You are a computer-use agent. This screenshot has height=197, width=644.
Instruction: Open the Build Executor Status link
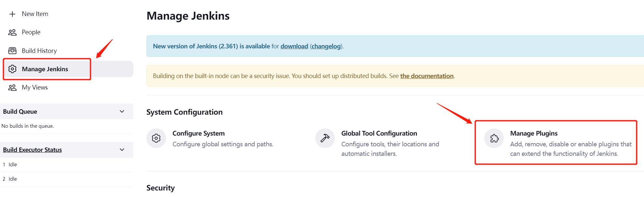[32, 150]
